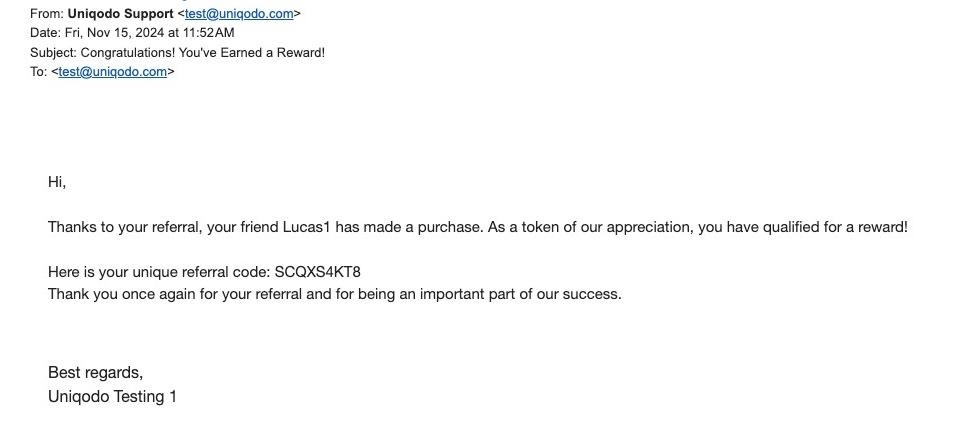Screen dimensions: 967x446
Task: Click the sender email link in From line
Action: tap(239, 14)
